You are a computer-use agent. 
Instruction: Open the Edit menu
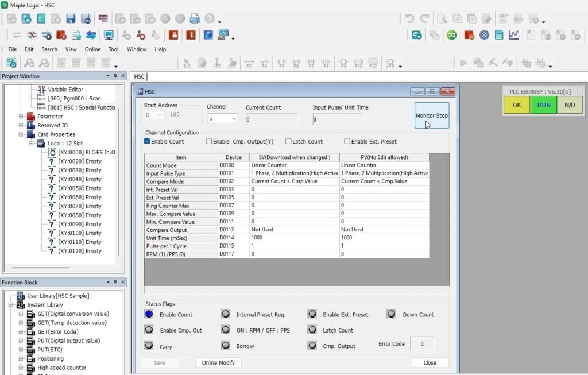(29, 49)
